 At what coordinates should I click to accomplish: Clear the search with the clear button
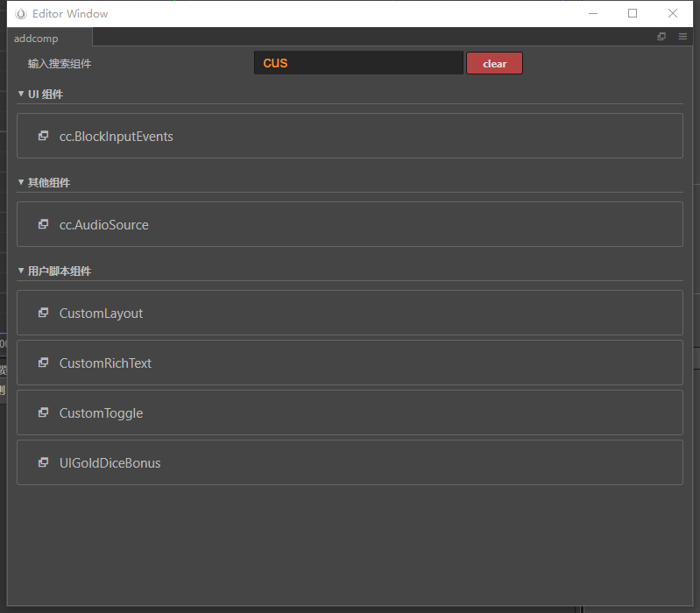tap(494, 63)
